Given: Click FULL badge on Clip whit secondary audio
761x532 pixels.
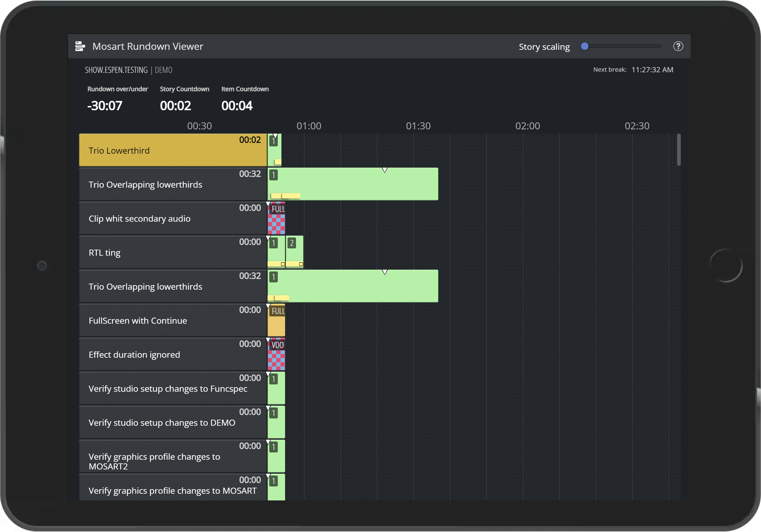Looking at the screenshot, I should click(x=278, y=209).
